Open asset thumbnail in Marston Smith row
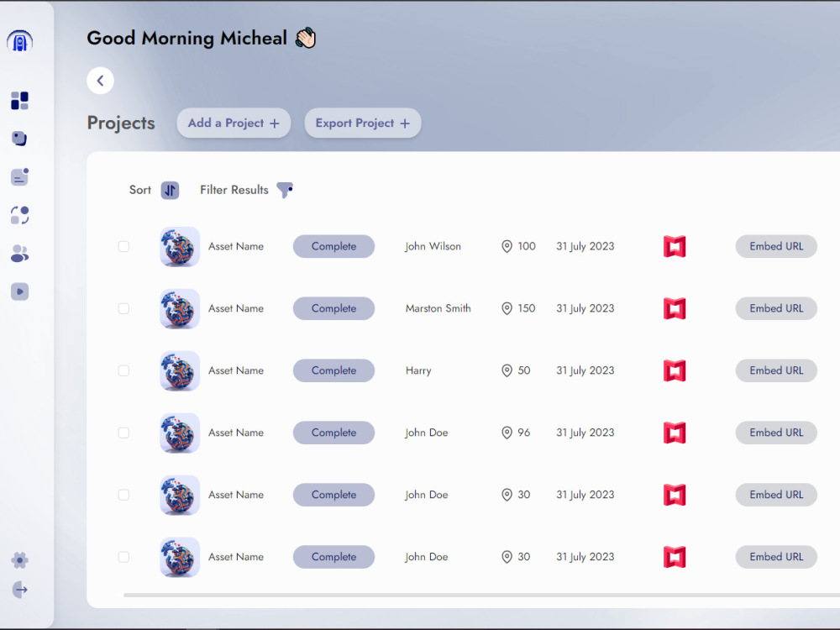Image resolution: width=840 pixels, height=630 pixels. click(180, 308)
